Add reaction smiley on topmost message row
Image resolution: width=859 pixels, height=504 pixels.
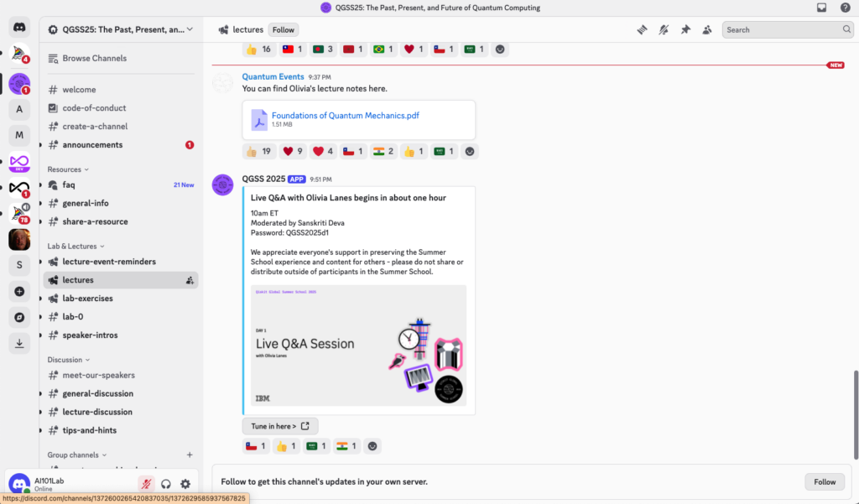500,49
